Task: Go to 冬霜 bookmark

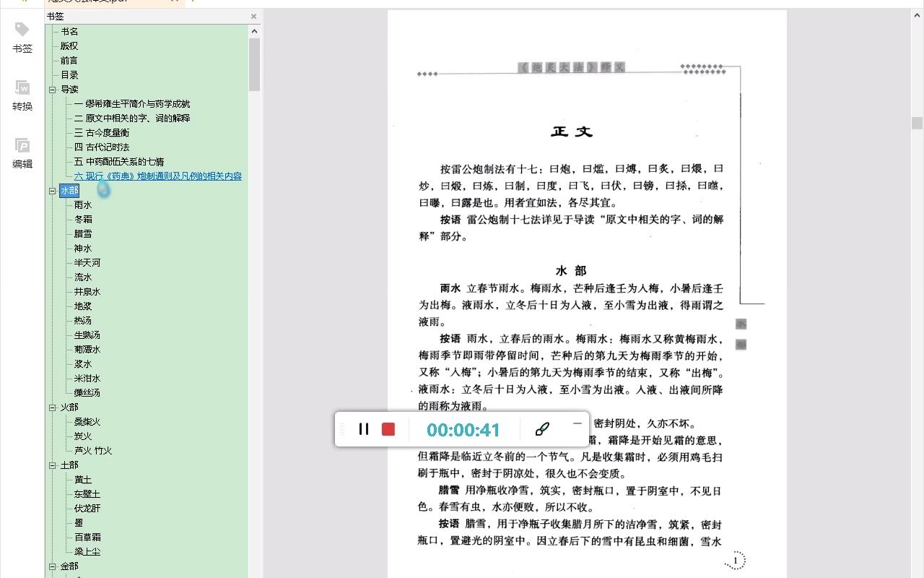Action: coord(83,219)
